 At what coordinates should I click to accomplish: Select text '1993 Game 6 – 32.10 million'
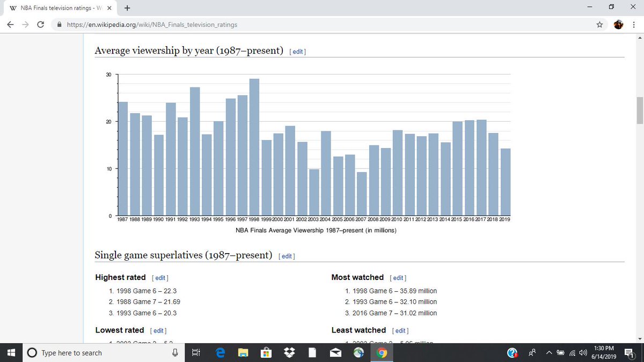click(394, 302)
